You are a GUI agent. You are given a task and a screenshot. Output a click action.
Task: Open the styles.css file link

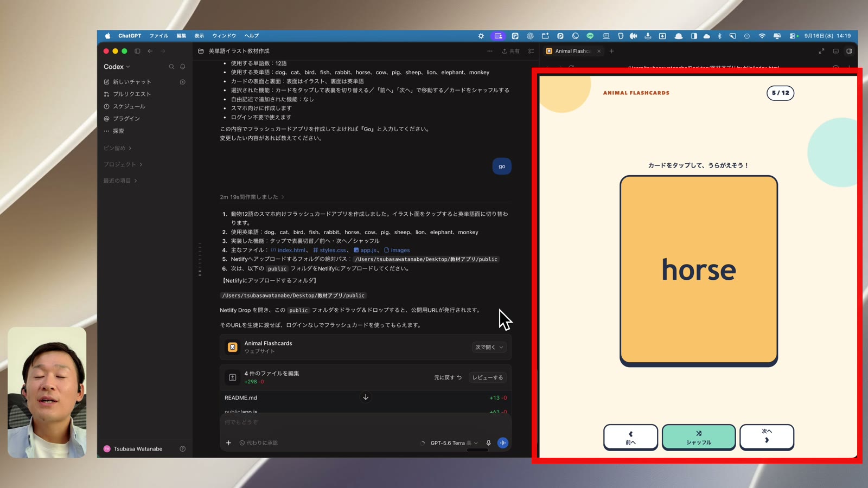click(x=329, y=250)
